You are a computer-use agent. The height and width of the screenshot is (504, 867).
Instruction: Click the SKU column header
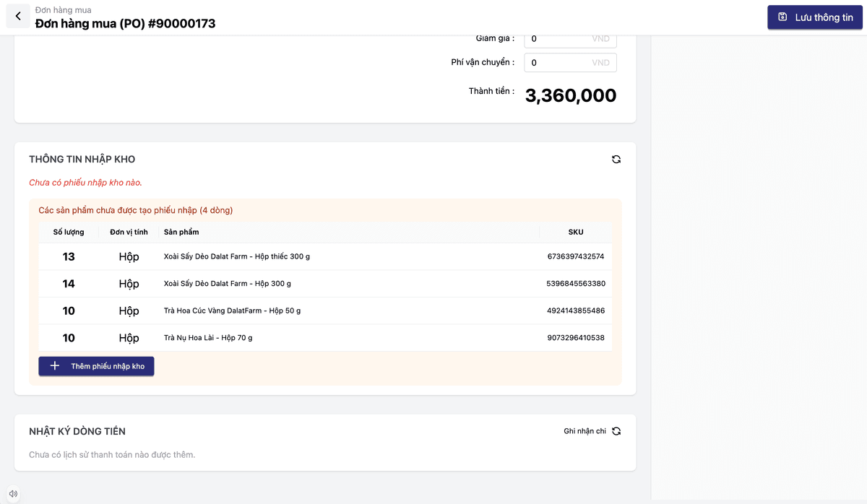pyautogui.click(x=575, y=233)
